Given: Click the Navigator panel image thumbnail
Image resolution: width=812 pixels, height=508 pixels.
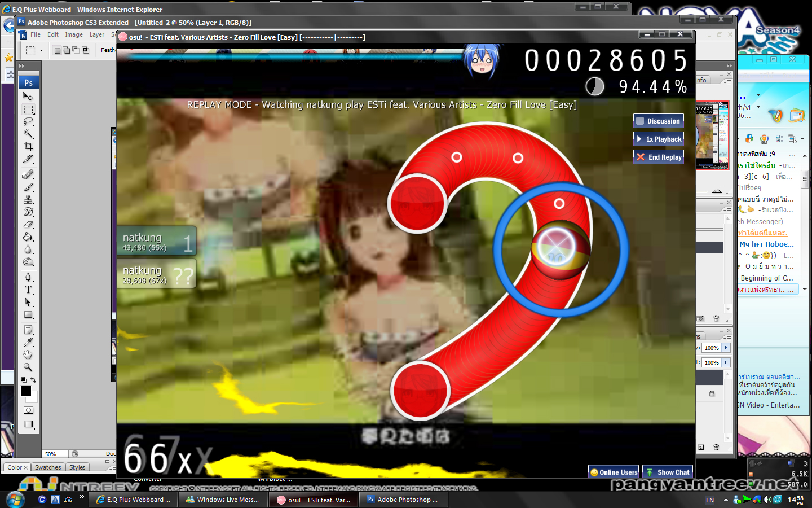Looking at the screenshot, I should pyautogui.click(x=712, y=135).
